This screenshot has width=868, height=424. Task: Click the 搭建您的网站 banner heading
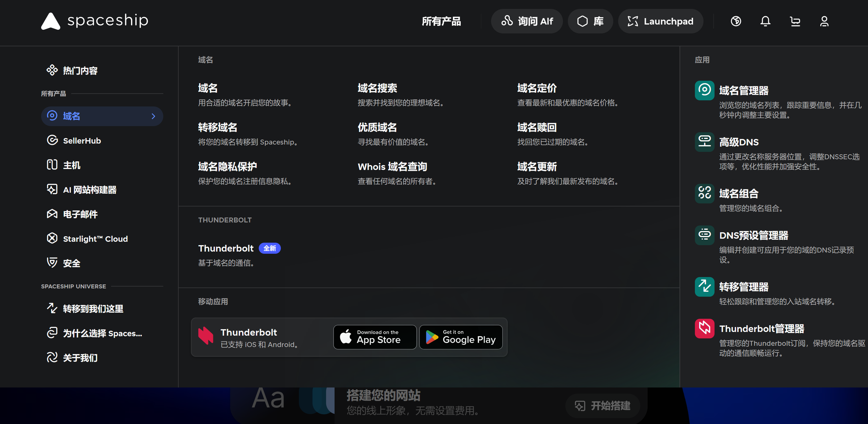coord(383,395)
